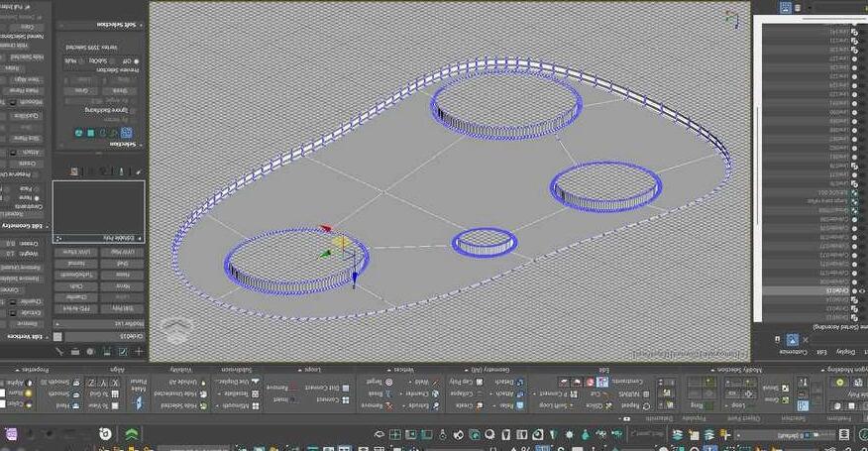Click the Make Planar ribbon icon
The height and width of the screenshot is (451, 868).
pos(139,403)
